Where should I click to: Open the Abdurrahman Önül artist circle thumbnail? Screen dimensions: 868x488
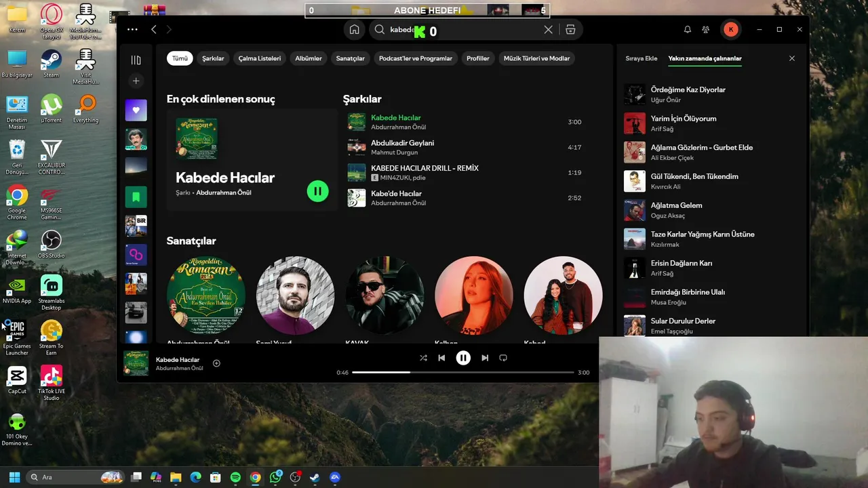coord(206,296)
